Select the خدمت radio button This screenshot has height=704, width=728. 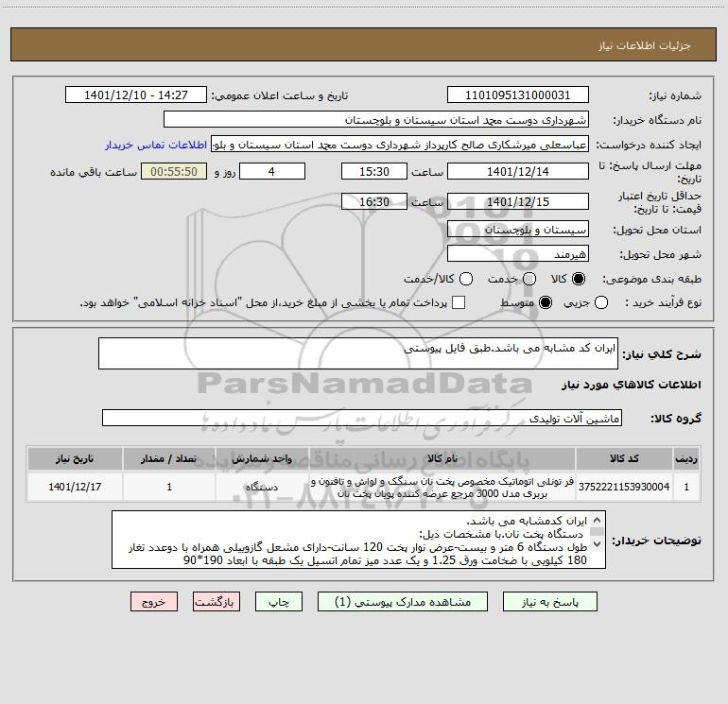coord(529,279)
